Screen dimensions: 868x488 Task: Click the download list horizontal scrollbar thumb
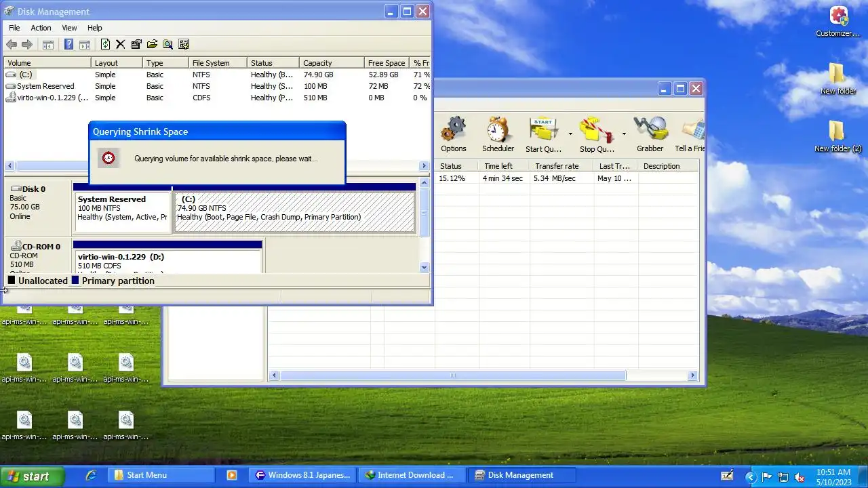point(453,375)
